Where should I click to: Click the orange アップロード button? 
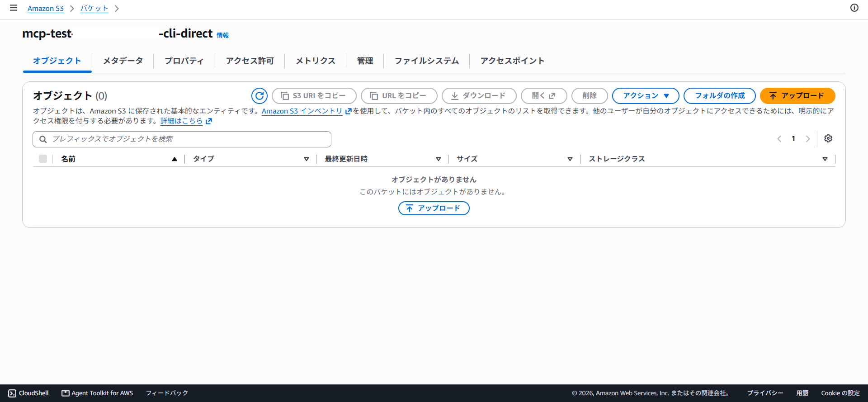pyautogui.click(x=797, y=96)
